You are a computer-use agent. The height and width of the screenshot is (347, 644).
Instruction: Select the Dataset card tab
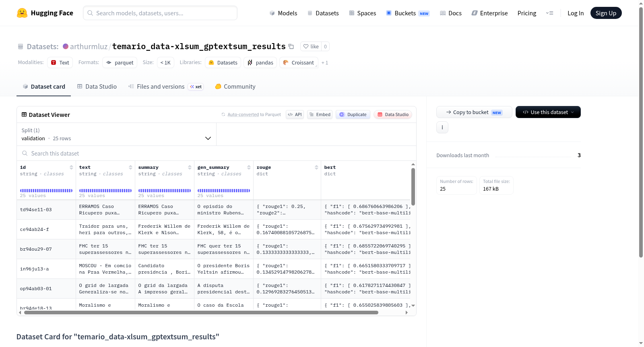point(43,87)
